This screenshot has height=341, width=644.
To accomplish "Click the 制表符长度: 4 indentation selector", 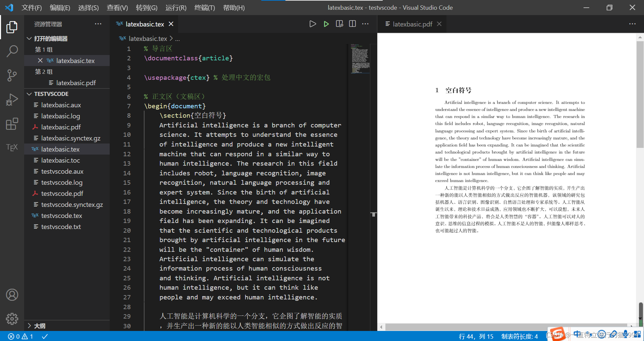I will [x=520, y=336].
